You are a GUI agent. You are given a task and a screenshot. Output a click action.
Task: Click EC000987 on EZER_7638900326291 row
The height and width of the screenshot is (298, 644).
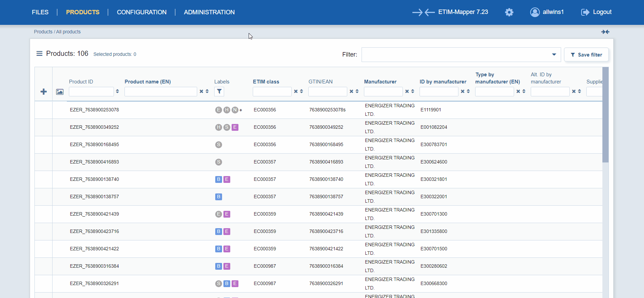click(265, 283)
